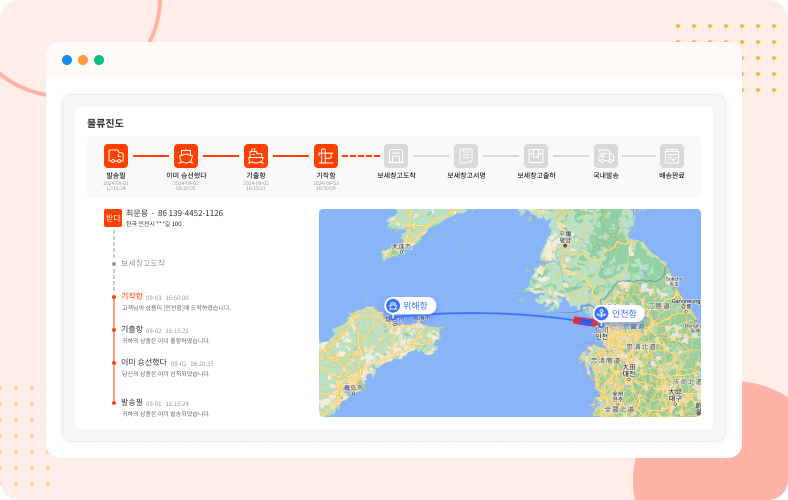The width and height of the screenshot is (788, 500).
Task: Click the greyed 보세창고도착 warehouse step icon
Action: click(396, 156)
